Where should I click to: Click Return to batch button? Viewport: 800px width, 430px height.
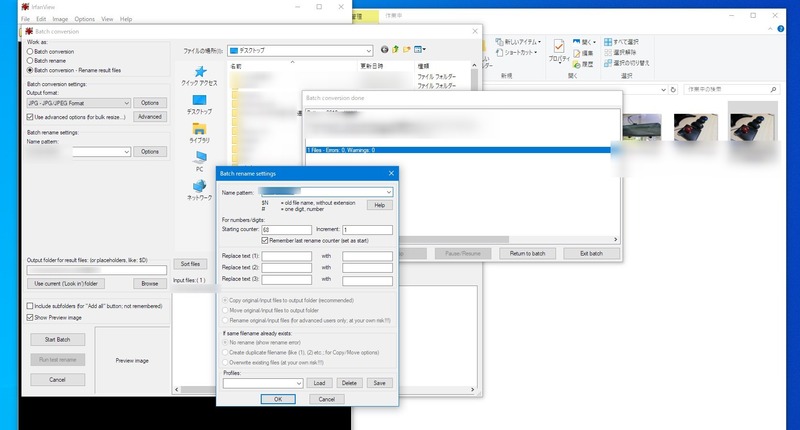click(x=528, y=254)
